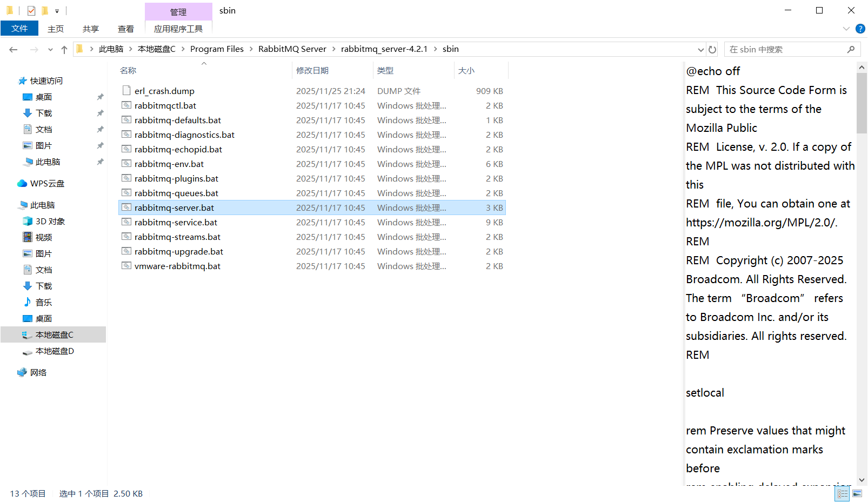
Task: Expand the chevron after Program Files breadcrumb
Action: click(251, 49)
